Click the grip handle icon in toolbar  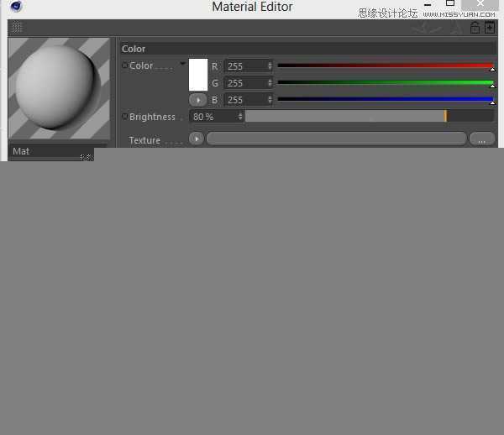(17, 27)
